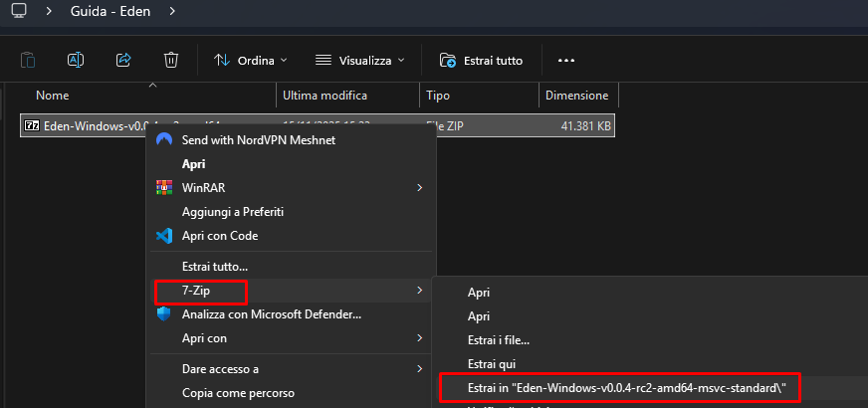868x408 pixels.
Task: Expand the Dare accesso a arrow
Action: point(420,369)
